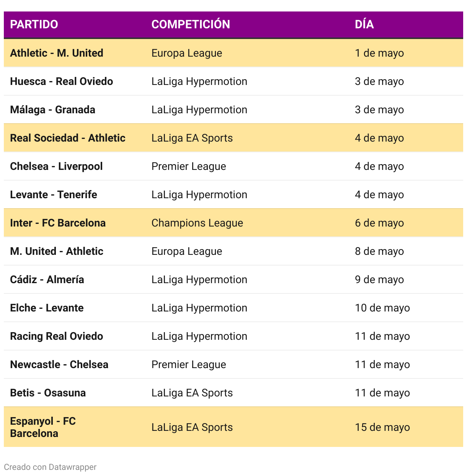Open the Creado con Datawrapper link
Viewport: 467px width, 476px height.
[x=50, y=467]
